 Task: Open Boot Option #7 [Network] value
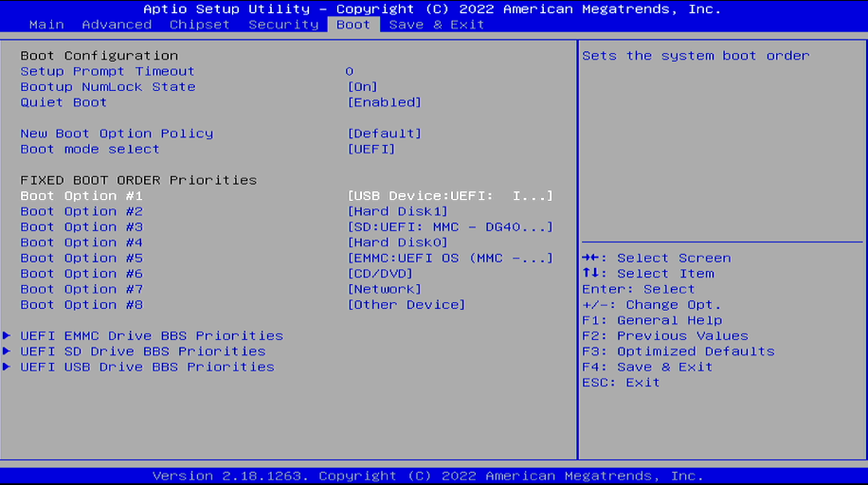[384, 289]
